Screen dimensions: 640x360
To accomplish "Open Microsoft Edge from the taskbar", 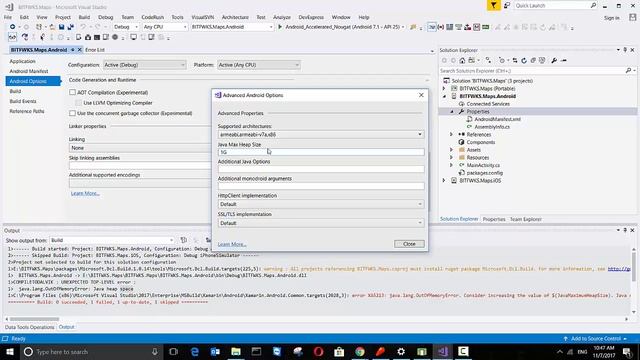I will click(x=195, y=351).
